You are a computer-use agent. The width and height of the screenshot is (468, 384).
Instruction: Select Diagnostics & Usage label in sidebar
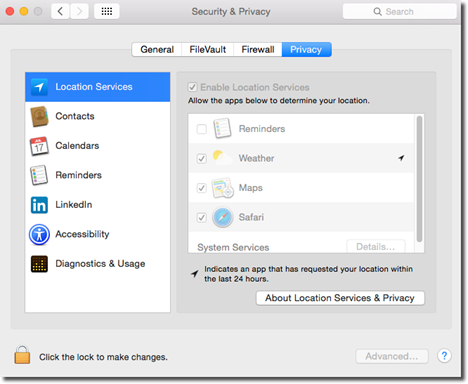tap(100, 264)
